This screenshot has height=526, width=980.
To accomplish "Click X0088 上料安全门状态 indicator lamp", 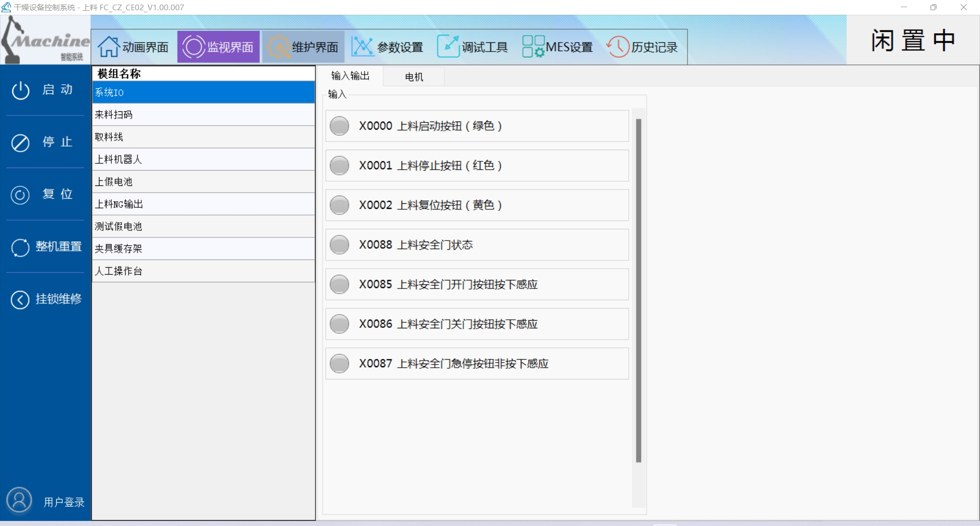I will click(339, 245).
